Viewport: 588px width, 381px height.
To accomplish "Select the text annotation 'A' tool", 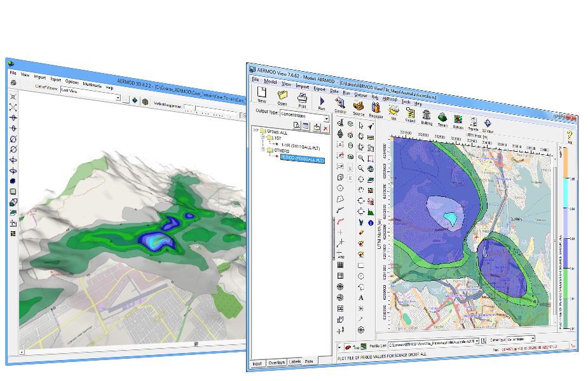I will pyautogui.click(x=361, y=298).
